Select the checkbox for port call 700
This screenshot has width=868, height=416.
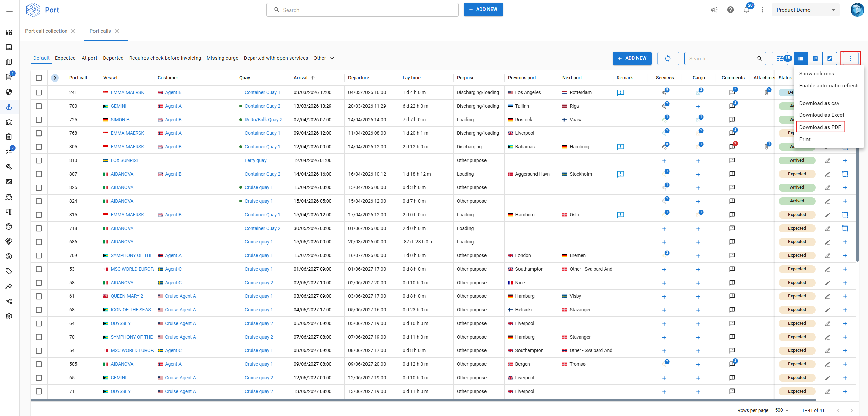tap(39, 106)
